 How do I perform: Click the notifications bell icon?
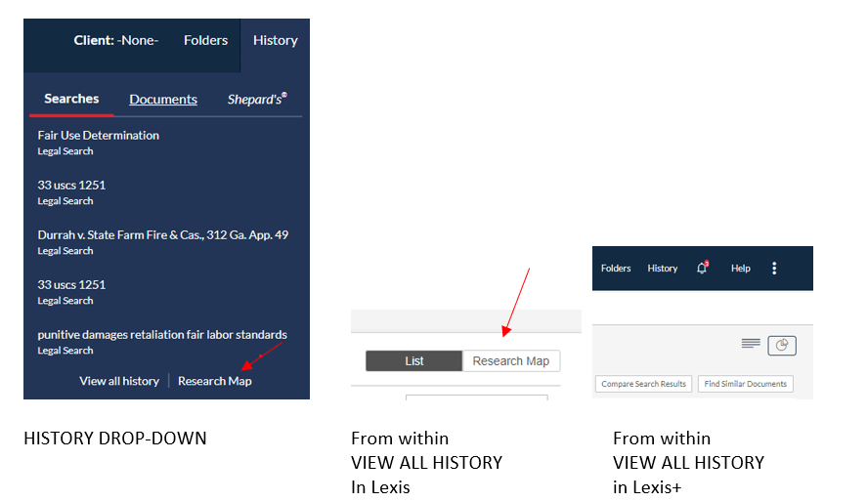point(702,269)
